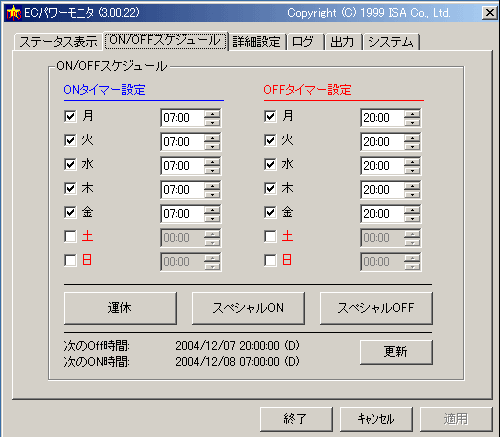
Task: Decrease ON time for 金 with down arrow
Action: point(212,218)
